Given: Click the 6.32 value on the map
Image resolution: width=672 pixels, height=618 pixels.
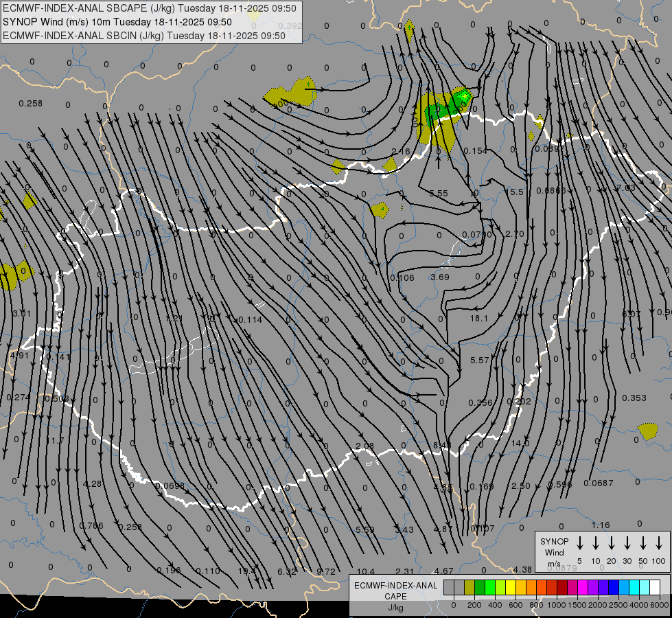Looking at the screenshot, I should pos(287,572).
